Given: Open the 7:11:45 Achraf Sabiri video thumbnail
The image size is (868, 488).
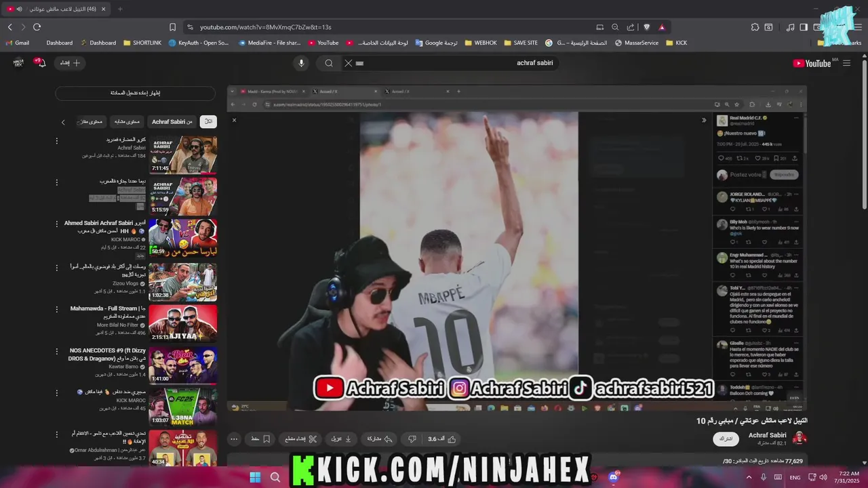Looking at the screenshot, I should pos(183,155).
